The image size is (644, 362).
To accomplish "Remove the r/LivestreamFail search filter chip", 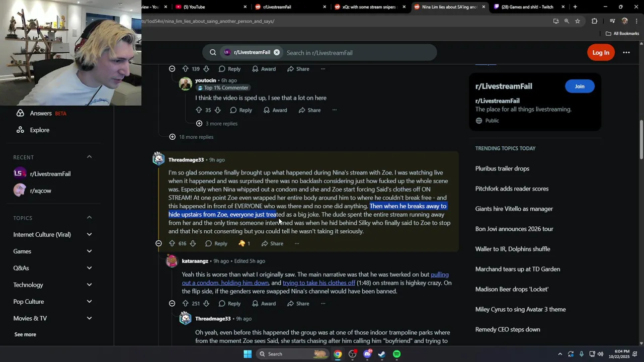I will pyautogui.click(x=277, y=52).
